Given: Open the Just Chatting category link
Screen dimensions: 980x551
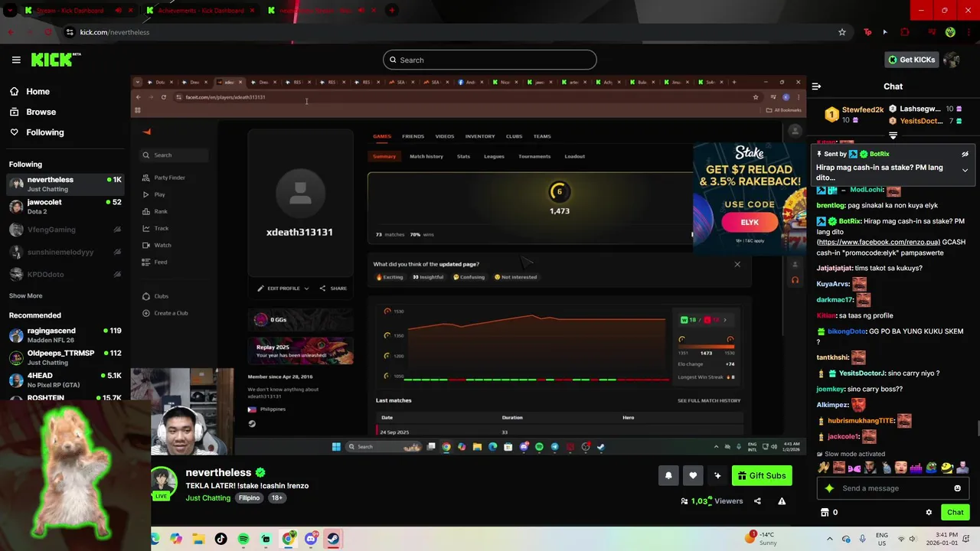Looking at the screenshot, I should point(207,497).
